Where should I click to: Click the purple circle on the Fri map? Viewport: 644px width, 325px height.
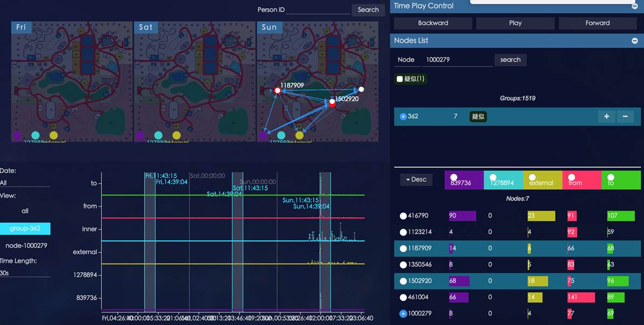tap(17, 135)
